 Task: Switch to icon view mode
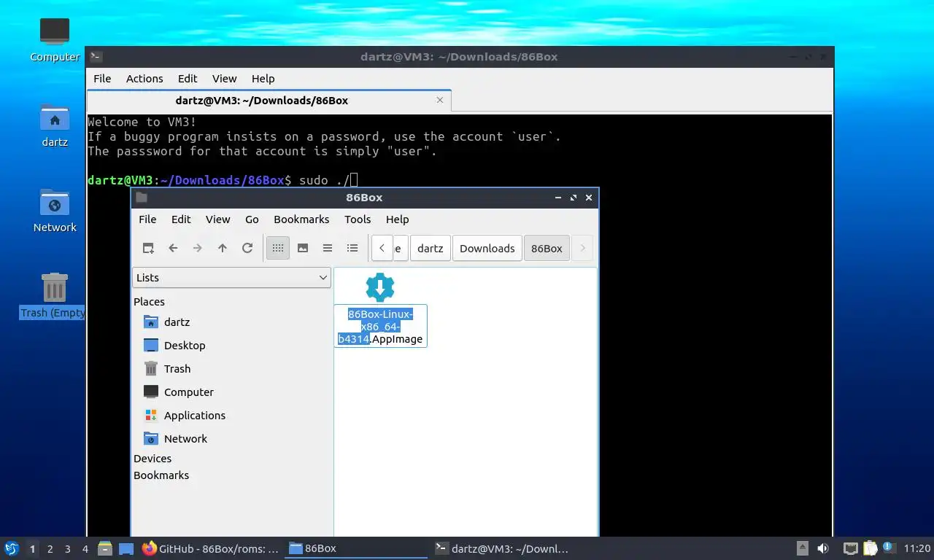278,248
